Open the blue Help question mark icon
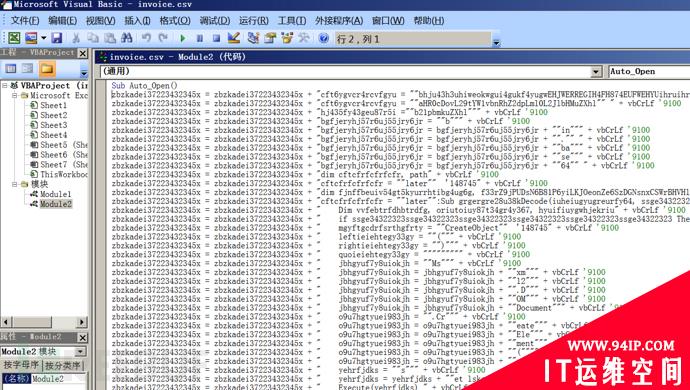Viewport: 690px width, 390px height. tap(323, 38)
